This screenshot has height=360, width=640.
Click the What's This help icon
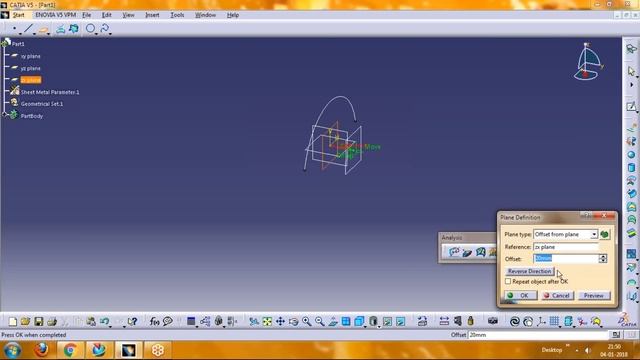(132, 322)
